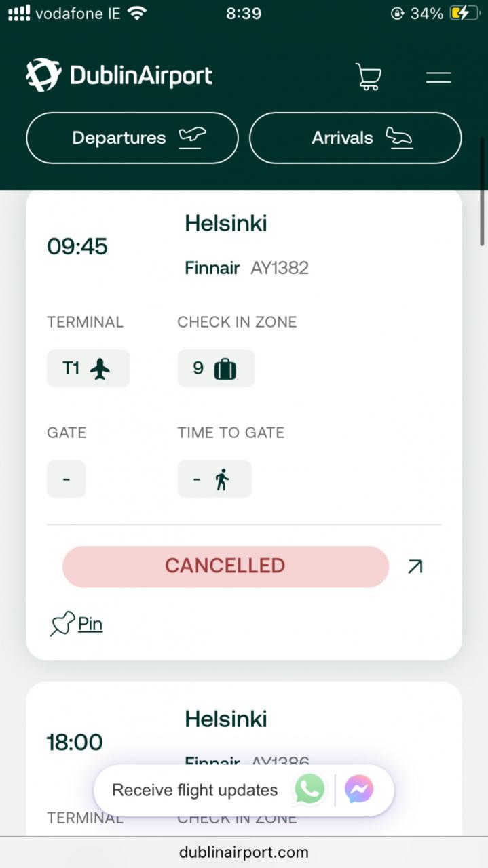Get flight updates via Messenger

[359, 790]
